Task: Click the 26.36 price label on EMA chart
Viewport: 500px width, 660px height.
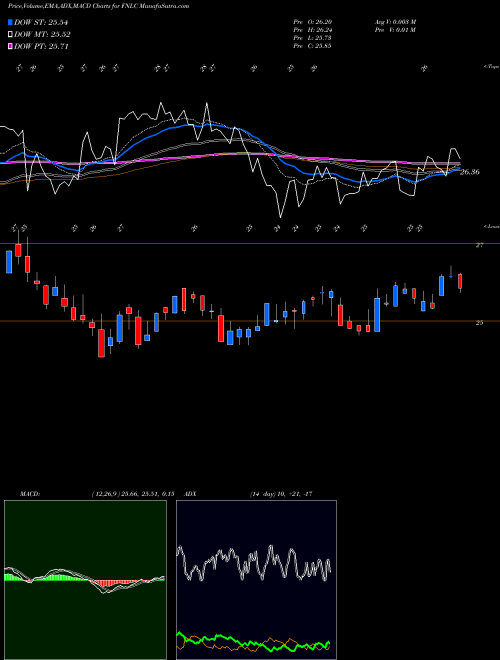Action: 470,172
